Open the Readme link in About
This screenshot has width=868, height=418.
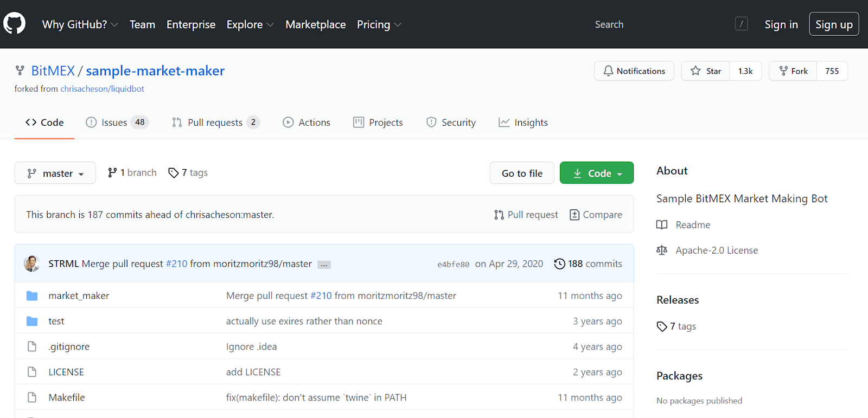click(693, 225)
